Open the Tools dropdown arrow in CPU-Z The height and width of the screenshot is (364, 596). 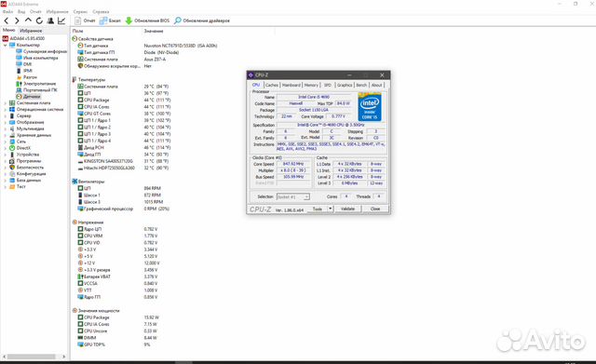331,209
